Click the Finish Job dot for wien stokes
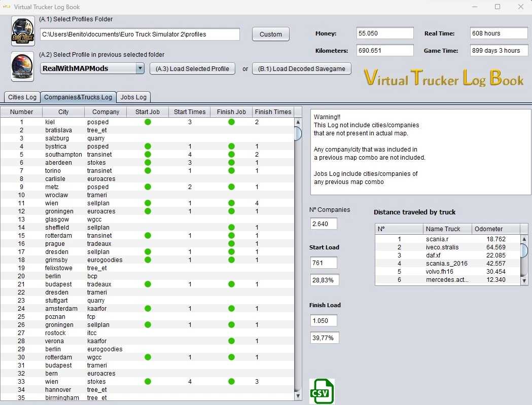 [x=231, y=382]
